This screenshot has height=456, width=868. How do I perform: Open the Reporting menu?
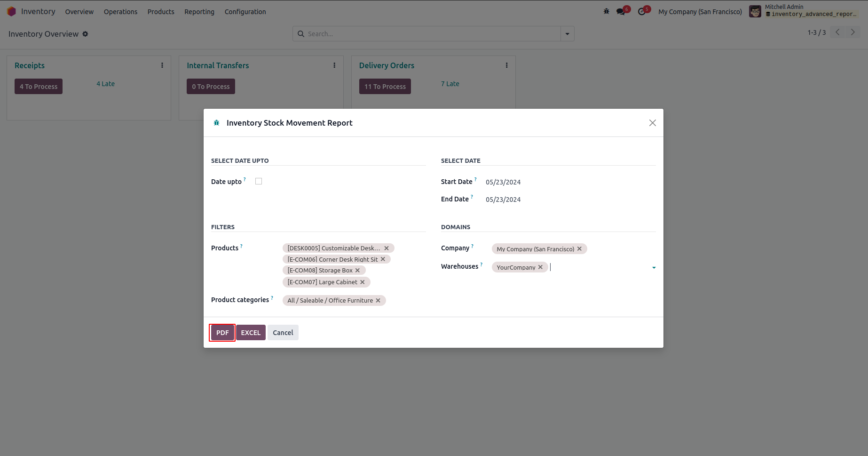click(x=199, y=12)
